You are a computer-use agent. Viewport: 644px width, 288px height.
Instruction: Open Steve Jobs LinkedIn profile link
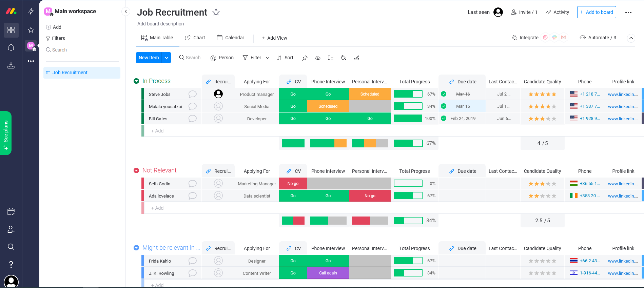(x=623, y=95)
